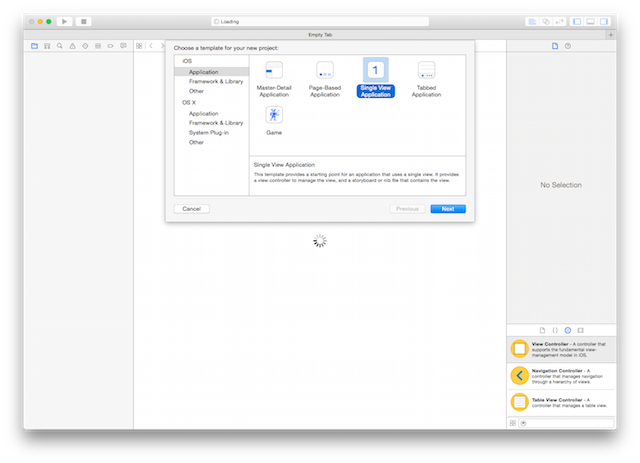Click the Next button

[448, 209]
